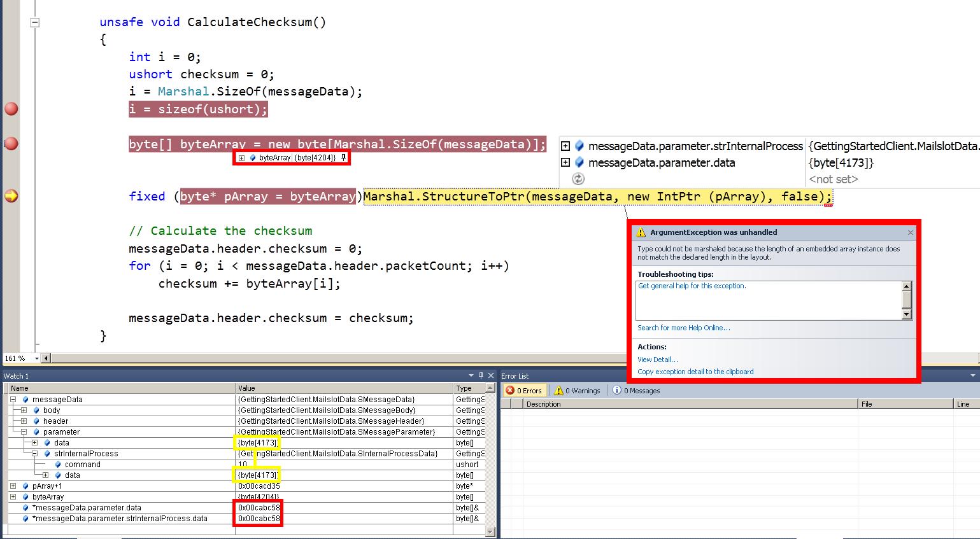The width and height of the screenshot is (980, 539).
Task: Collapse the parameter node in Watch 1
Action: pyautogui.click(x=24, y=432)
